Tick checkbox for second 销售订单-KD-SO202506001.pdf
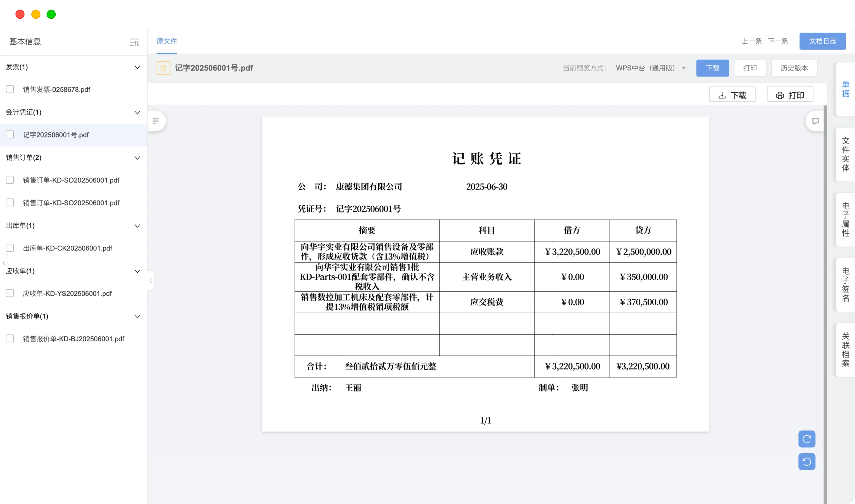 [10, 203]
